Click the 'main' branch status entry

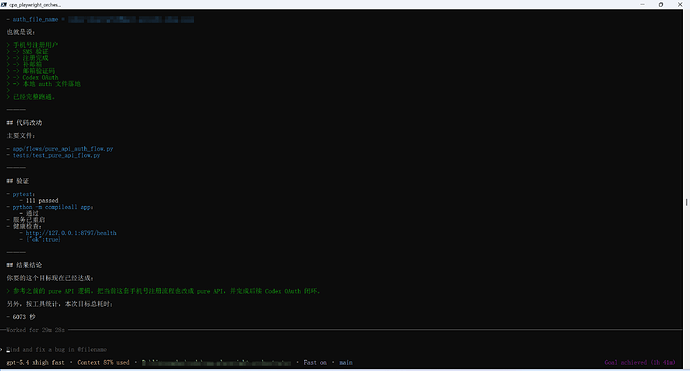346,363
